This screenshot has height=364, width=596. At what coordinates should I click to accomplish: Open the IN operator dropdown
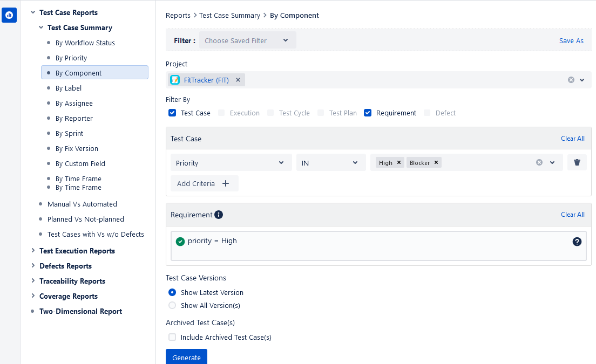tap(330, 163)
